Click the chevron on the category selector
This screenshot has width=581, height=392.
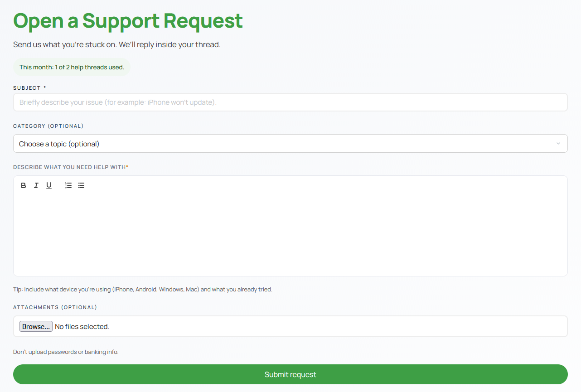pyautogui.click(x=558, y=143)
